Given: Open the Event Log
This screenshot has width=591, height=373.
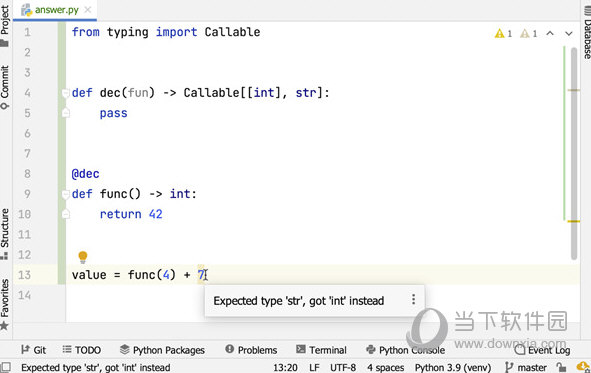Looking at the screenshot, I should [x=542, y=350].
